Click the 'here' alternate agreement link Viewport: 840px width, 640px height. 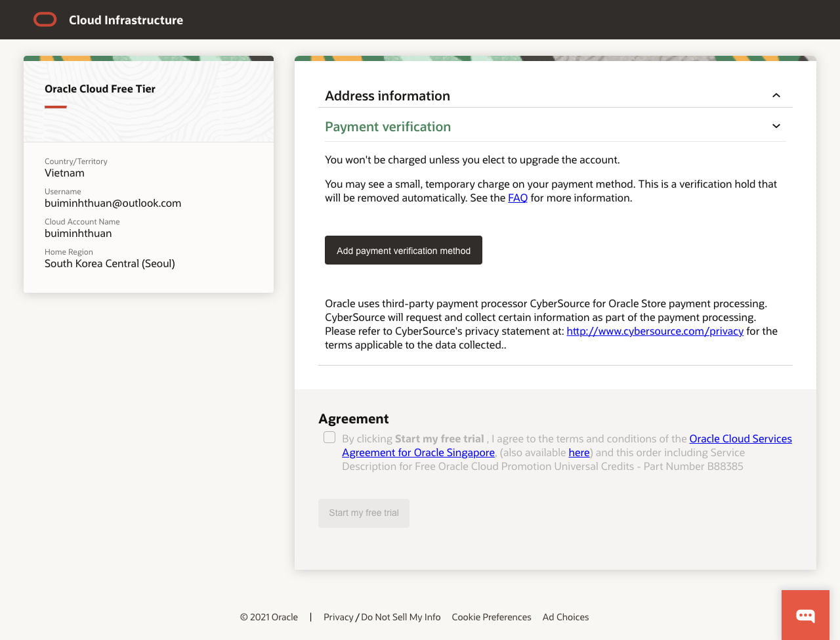pos(579,452)
